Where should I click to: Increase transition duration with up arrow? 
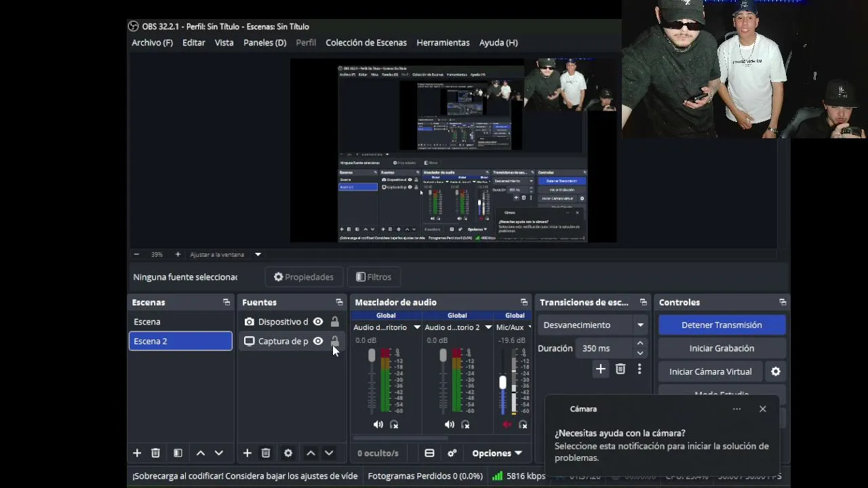(x=640, y=344)
